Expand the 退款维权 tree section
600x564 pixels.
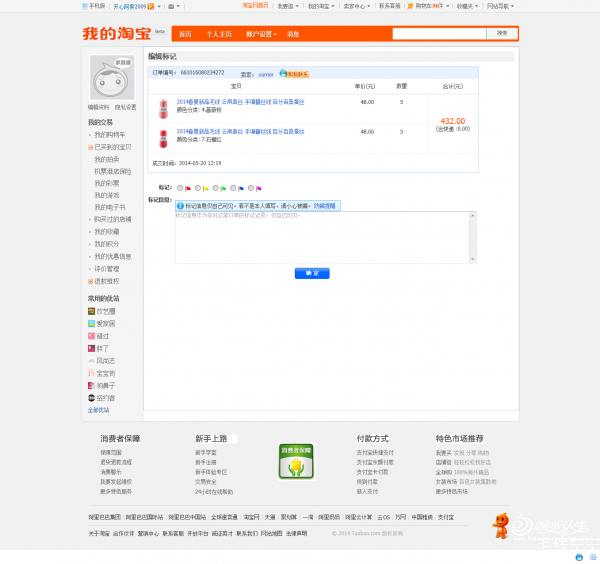90,281
